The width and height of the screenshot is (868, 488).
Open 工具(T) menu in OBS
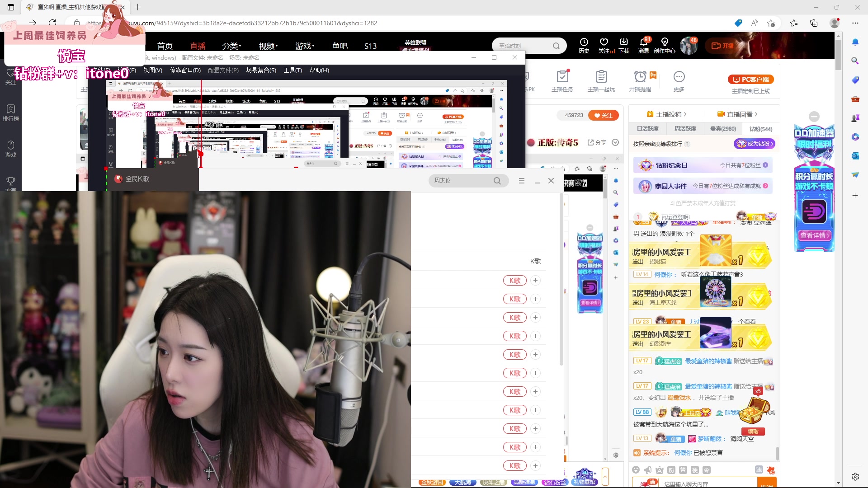click(x=292, y=70)
